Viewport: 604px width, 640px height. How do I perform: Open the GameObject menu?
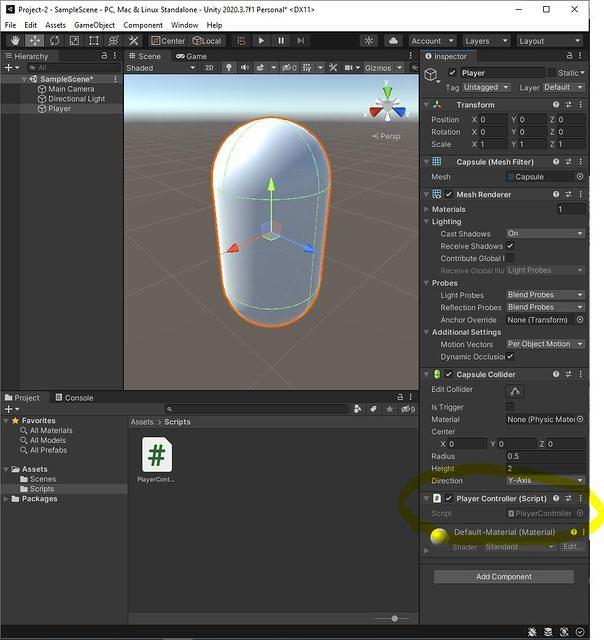[x=94, y=25]
